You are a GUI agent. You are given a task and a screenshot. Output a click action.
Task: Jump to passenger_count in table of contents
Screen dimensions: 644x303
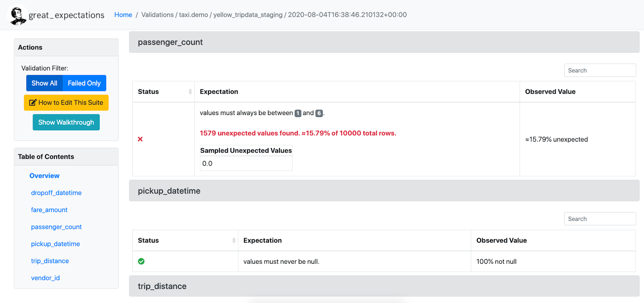click(56, 227)
